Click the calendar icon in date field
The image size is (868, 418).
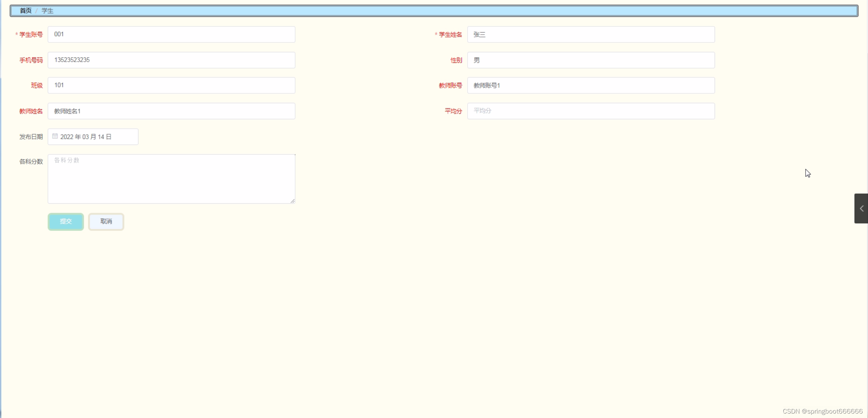[x=55, y=136]
